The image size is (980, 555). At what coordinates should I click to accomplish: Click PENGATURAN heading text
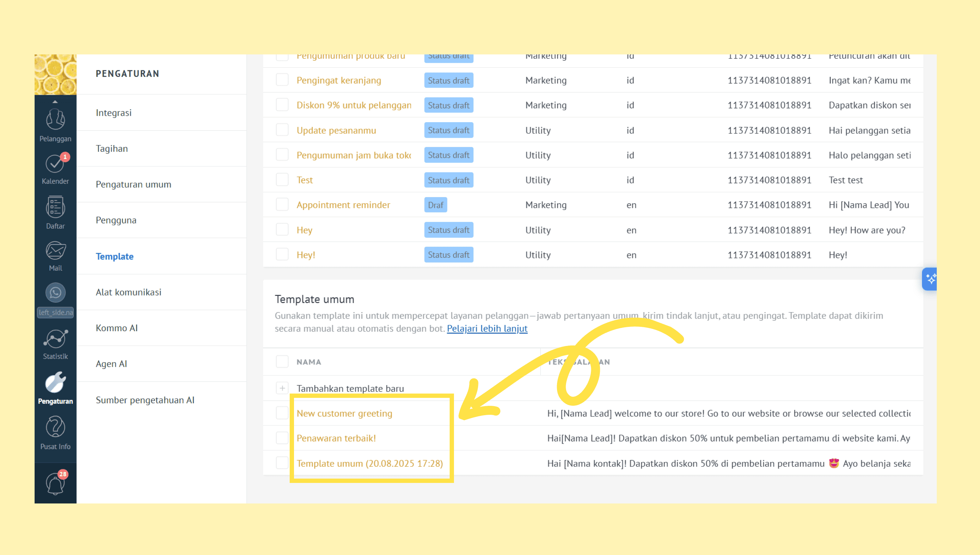tap(127, 74)
